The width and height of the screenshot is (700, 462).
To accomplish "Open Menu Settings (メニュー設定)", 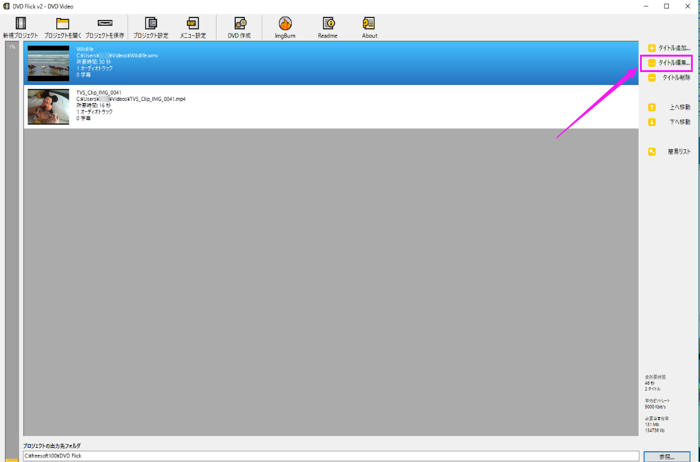I will click(192, 27).
